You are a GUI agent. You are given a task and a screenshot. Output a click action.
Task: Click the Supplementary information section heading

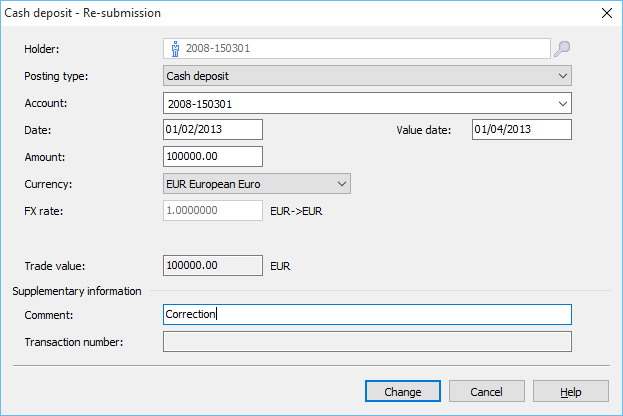pyautogui.click(x=76, y=291)
